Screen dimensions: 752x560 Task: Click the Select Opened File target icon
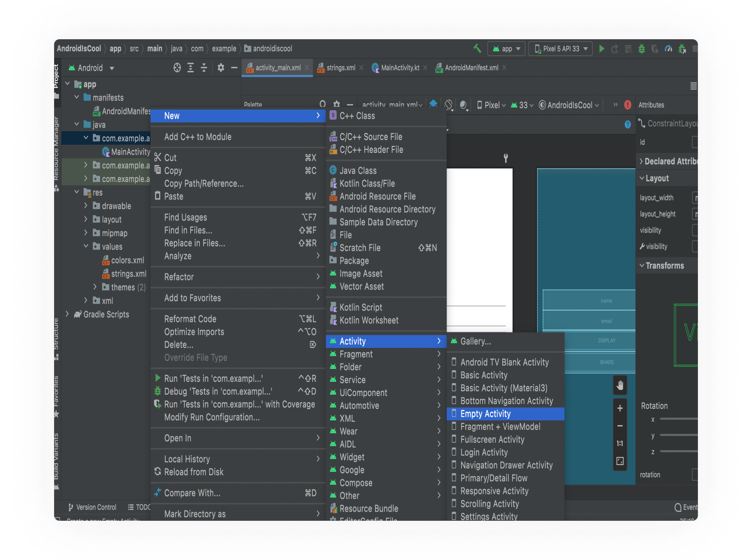(177, 68)
